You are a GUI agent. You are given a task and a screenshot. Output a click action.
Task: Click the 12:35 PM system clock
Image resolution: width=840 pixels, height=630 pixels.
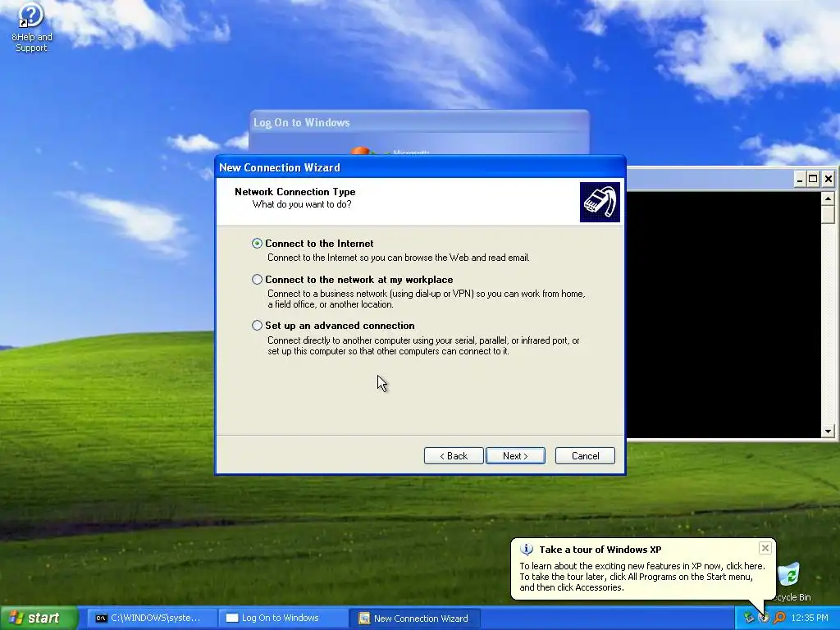pos(810,618)
